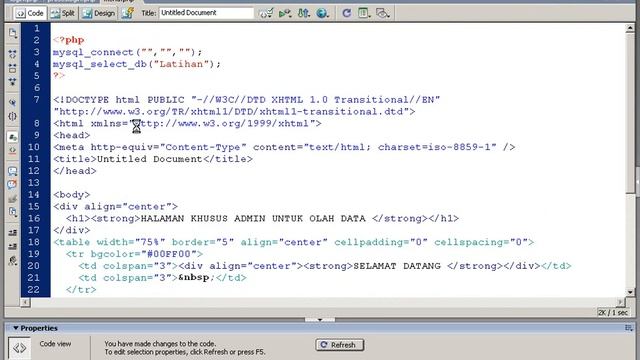Click line number 13 in the gutter
The width and height of the screenshot is (640, 360).
pyautogui.click(x=34, y=182)
